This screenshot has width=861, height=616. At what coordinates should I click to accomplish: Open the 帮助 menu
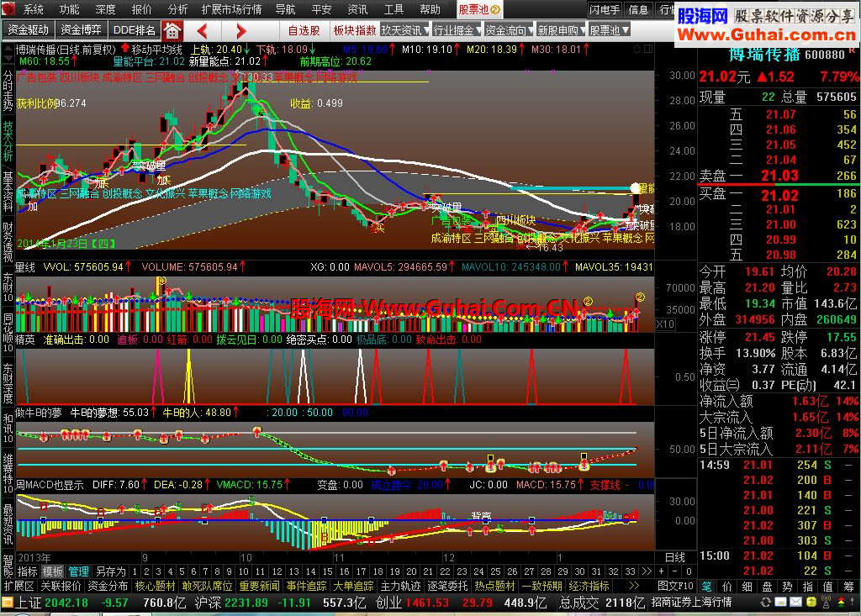(430, 9)
